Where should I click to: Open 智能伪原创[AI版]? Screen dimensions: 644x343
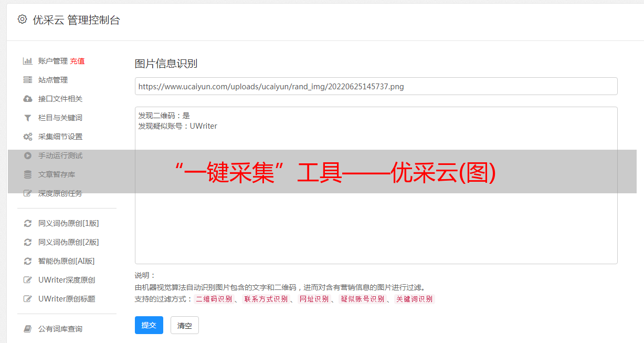pyautogui.click(x=67, y=261)
